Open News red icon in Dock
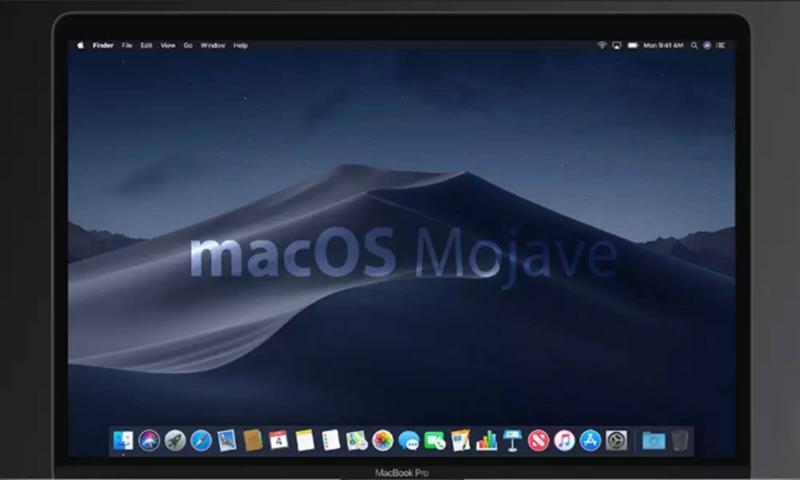 pyautogui.click(x=538, y=441)
